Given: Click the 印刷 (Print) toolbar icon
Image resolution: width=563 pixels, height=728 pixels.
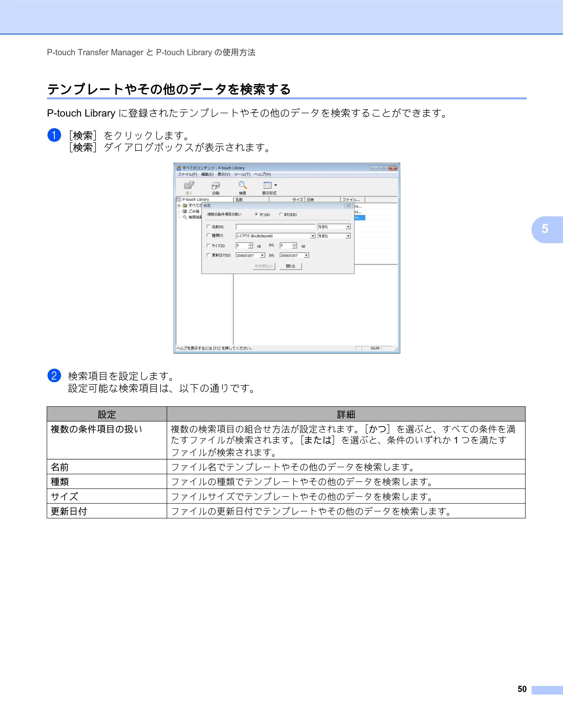Looking at the screenshot, I should [x=216, y=186].
